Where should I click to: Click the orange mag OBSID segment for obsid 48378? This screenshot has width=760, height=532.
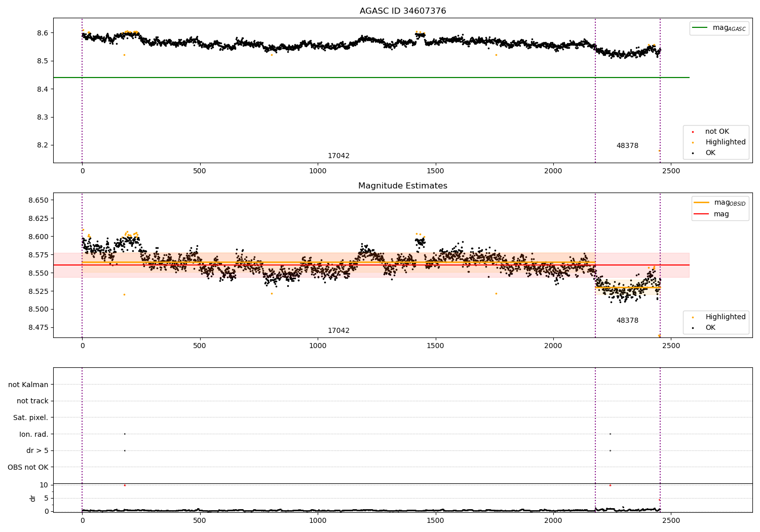coord(628,287)
